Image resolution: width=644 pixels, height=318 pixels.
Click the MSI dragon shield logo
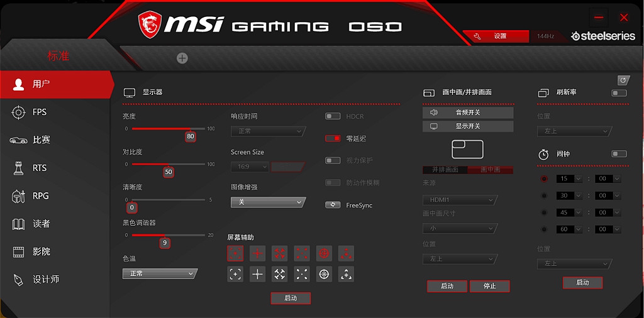[150, 25]
